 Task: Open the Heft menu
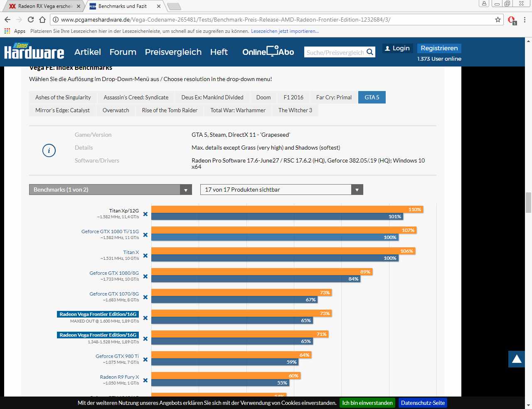click(x=219, y=52)
